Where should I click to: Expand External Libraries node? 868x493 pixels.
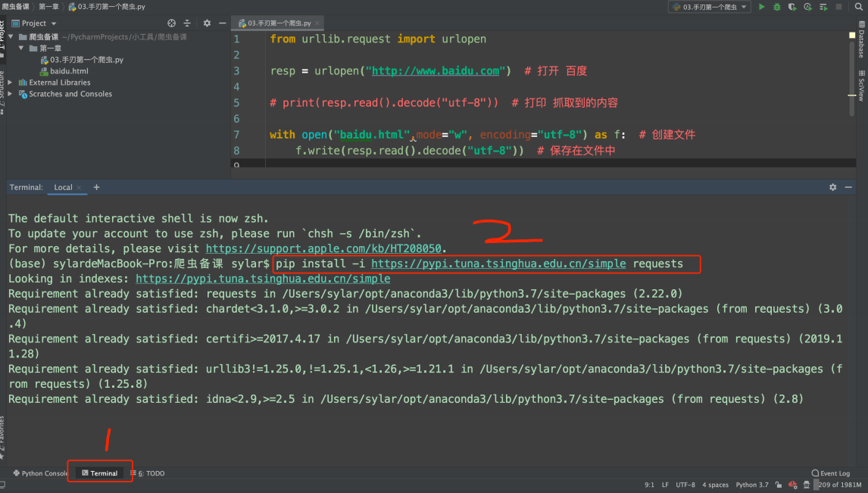10,83
